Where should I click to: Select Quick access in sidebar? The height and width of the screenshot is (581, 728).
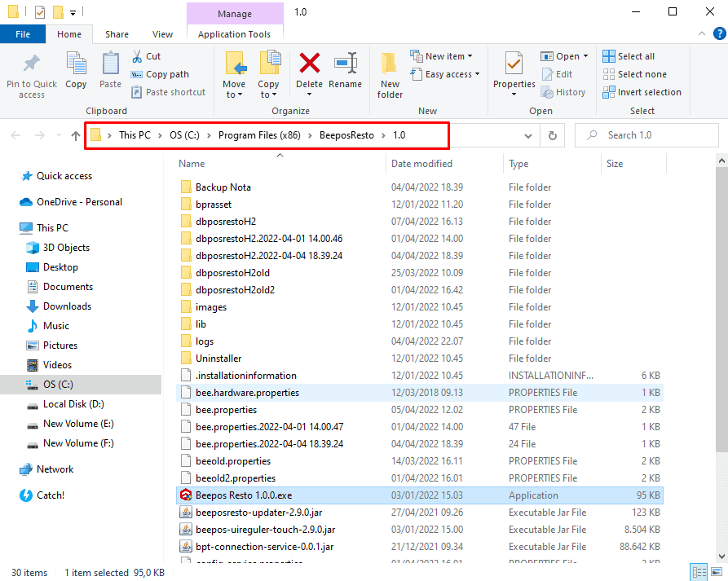point(55,176)
